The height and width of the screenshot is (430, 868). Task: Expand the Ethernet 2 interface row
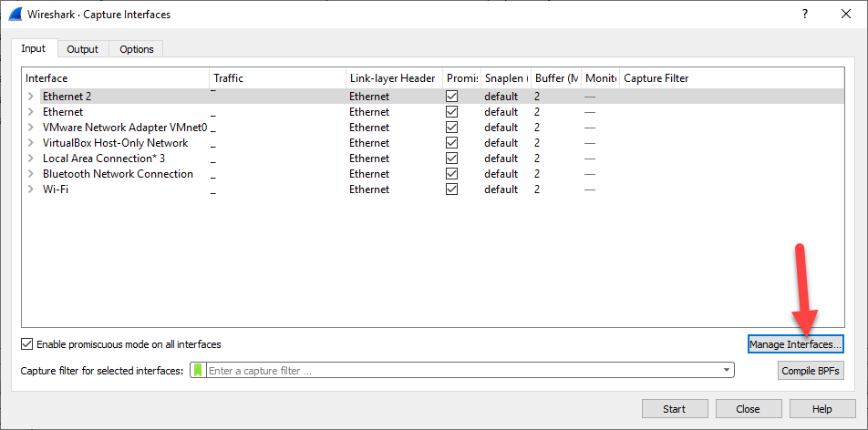pos(30,97)
